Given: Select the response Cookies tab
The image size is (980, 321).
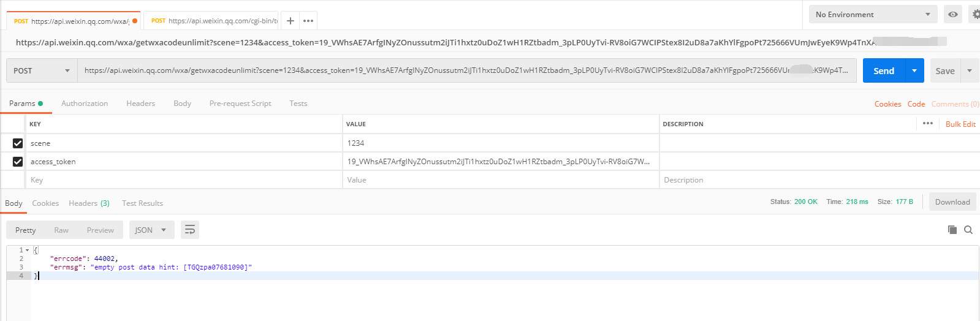Looking at the screenshot, I should 45,203.
